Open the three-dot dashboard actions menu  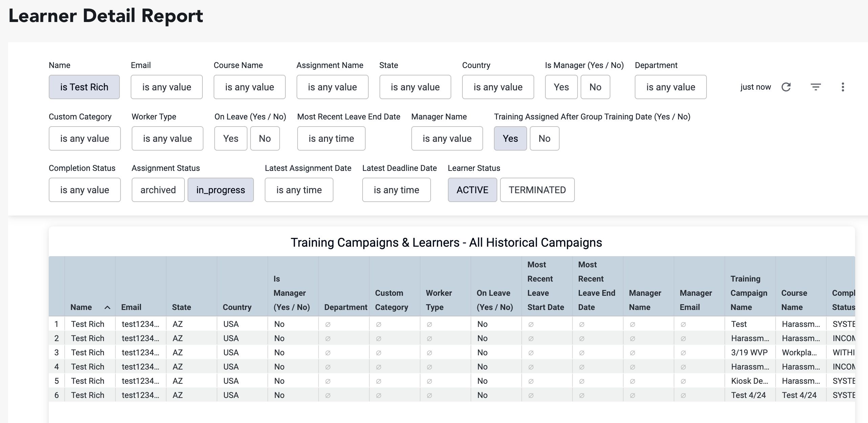coord(843,87)
